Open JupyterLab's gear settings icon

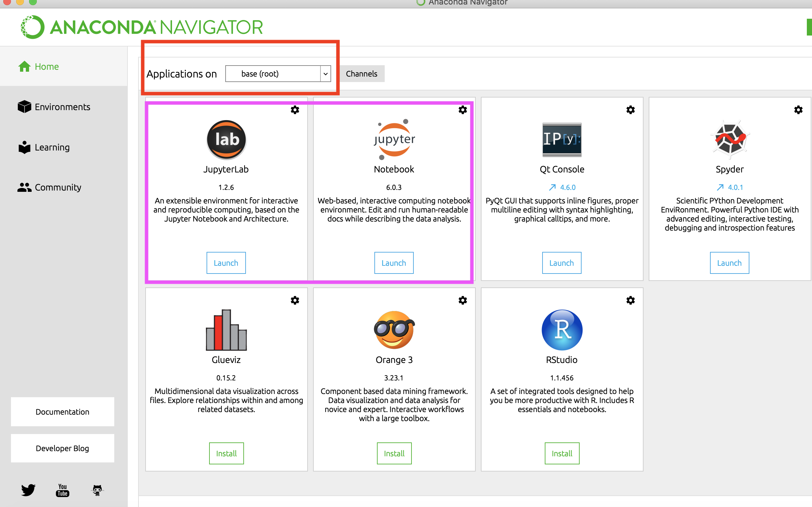coord(295,110)
